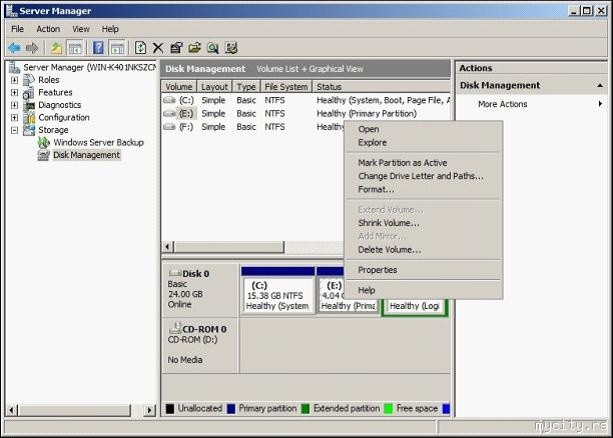Click the drive icon of volume (C:)
Image resolution: width=613 pixels, height=438 pixels.
pyautogui.click(x=169, y=101)
